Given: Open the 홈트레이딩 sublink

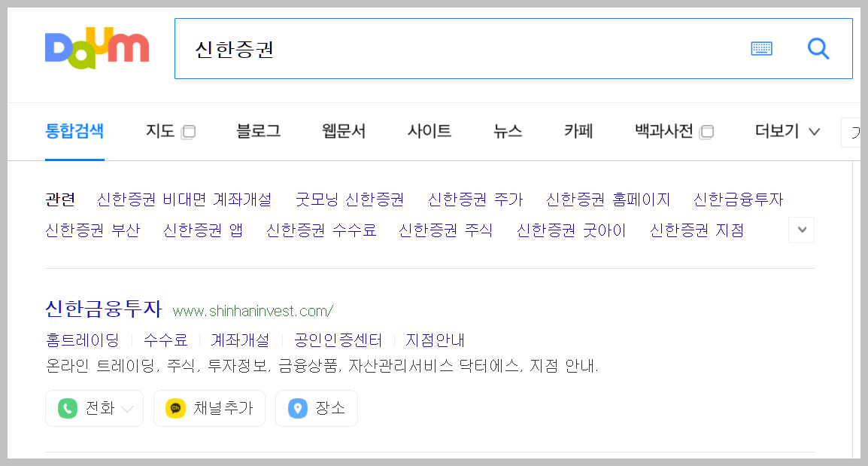Looking at the screenshot, I should click(x=83, y=340).
